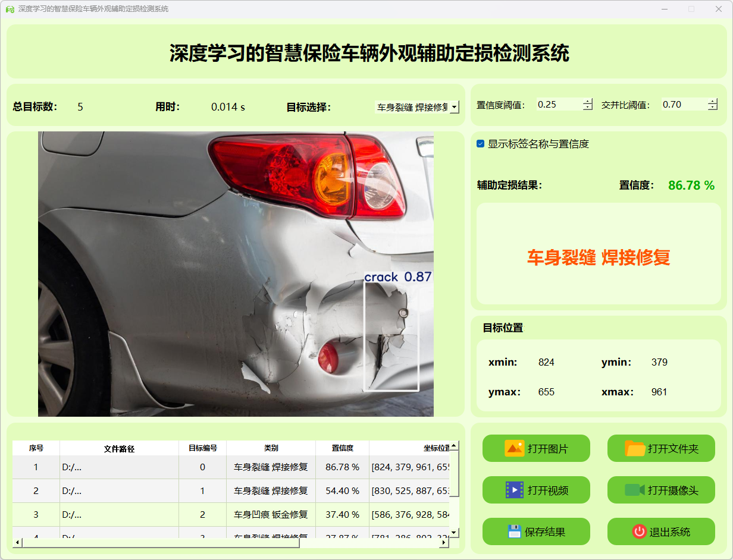Click the red power icon on 退出系统
Screen dimensions: 733x560
point(639,531)
